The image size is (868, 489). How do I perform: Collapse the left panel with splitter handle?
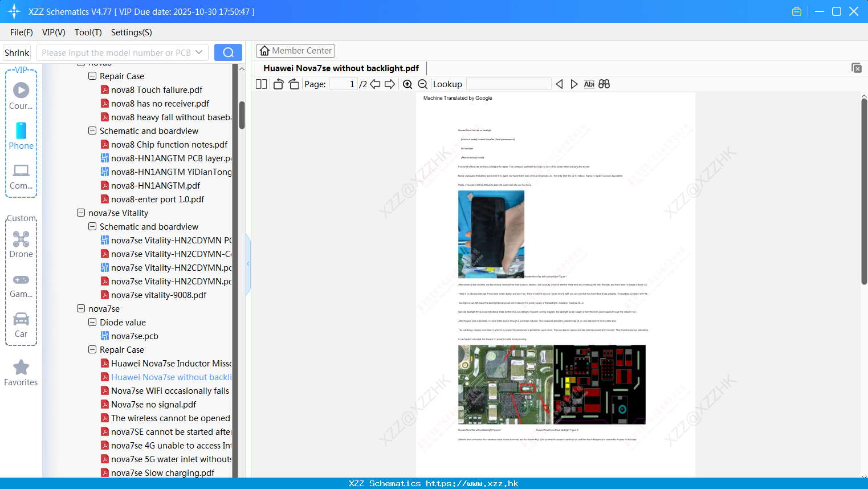pyautogui.click(x=248, y=264)
